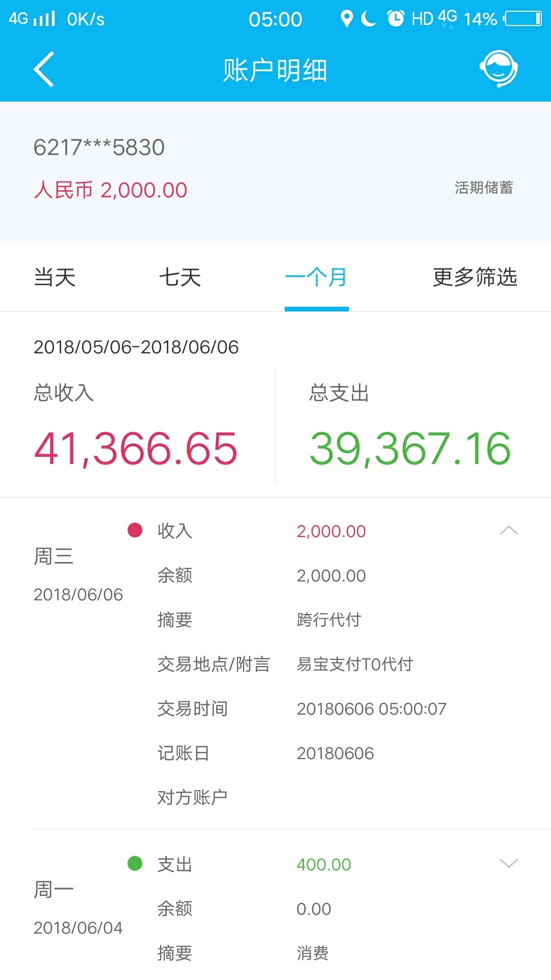Tap the 交易地点/附言 label
Image resolution: width=551 pixels, height=980 pixels.
(214, 665)
